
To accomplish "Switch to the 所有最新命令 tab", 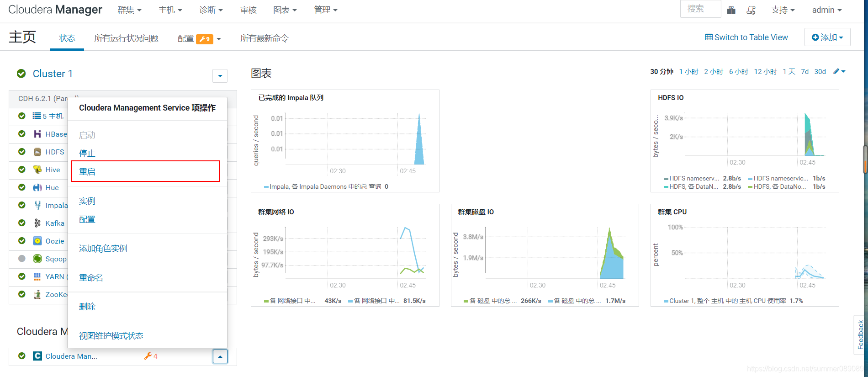I will pos(265,38).
